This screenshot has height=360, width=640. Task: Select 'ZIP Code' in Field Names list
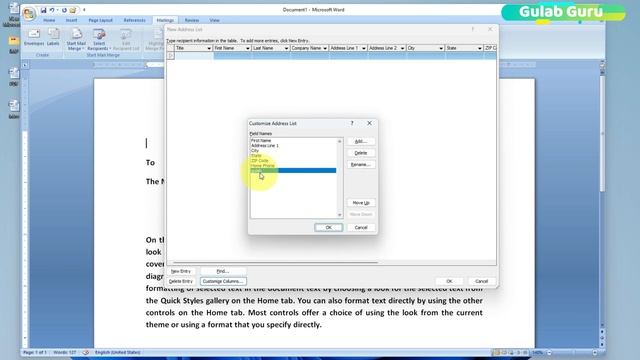(x=260, y=160)
